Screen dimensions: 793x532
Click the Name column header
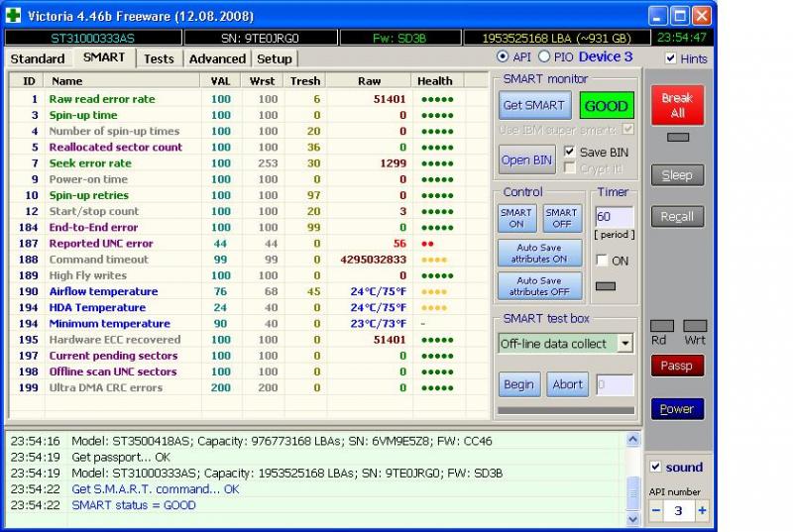click(122, 81)
